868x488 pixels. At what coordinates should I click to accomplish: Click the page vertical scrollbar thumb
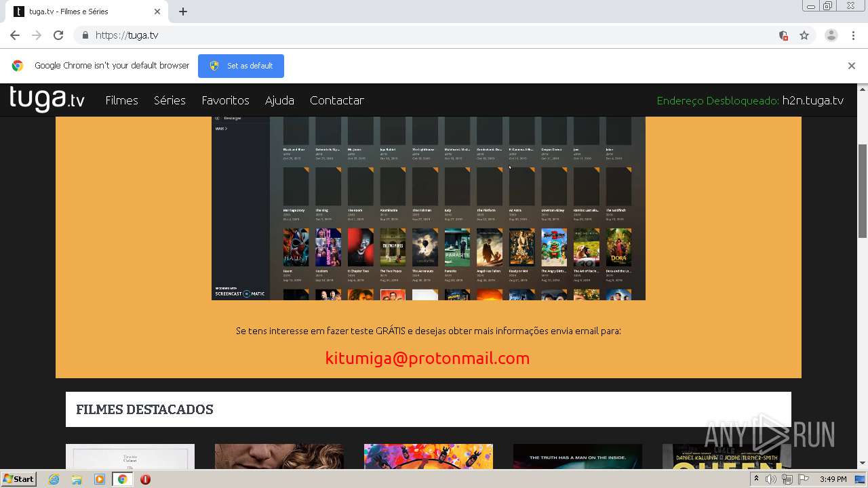(863, 191)
